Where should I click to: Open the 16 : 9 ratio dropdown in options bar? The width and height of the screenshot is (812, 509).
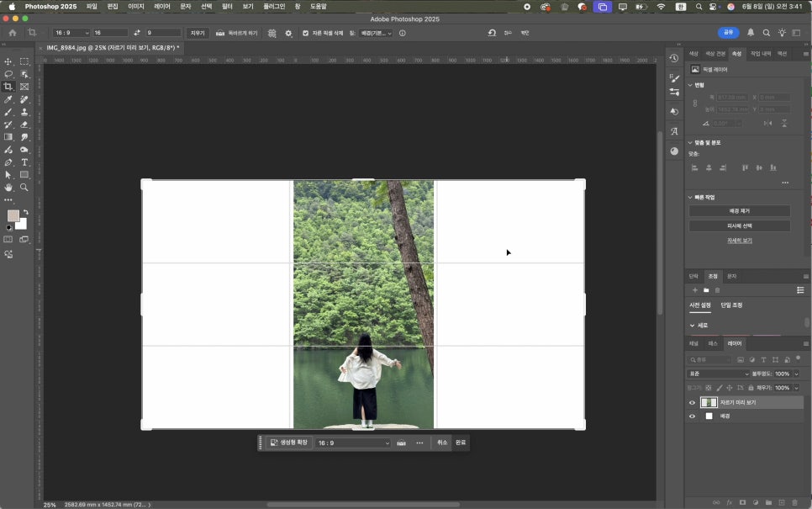[x=71, y=33]
